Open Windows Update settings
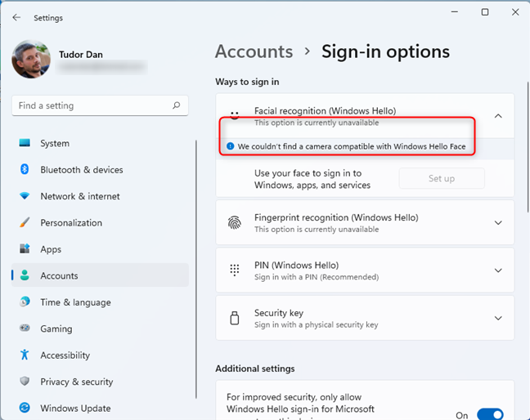This screenshot has width=530, height=420. tap(100, 409)
